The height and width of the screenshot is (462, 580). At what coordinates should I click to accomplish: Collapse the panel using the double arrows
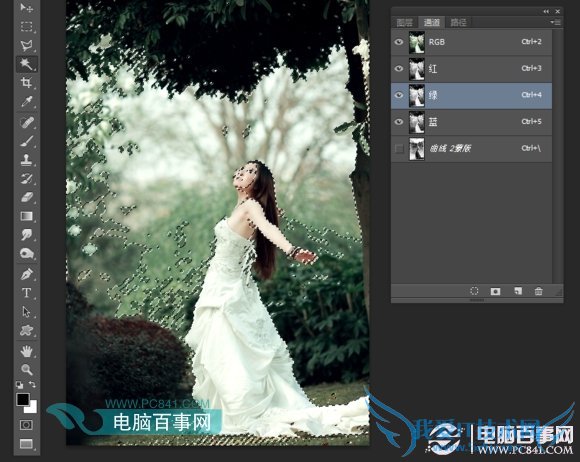(546, 11)
